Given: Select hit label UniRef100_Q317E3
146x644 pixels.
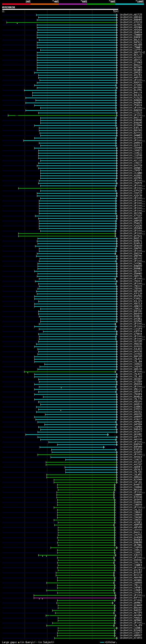Looking at the screenshot, I should tap(131, 570).
